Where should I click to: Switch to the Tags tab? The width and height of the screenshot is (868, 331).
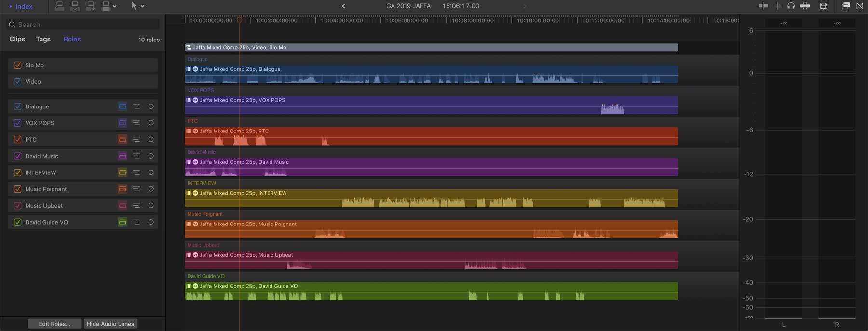pos(43,39)
